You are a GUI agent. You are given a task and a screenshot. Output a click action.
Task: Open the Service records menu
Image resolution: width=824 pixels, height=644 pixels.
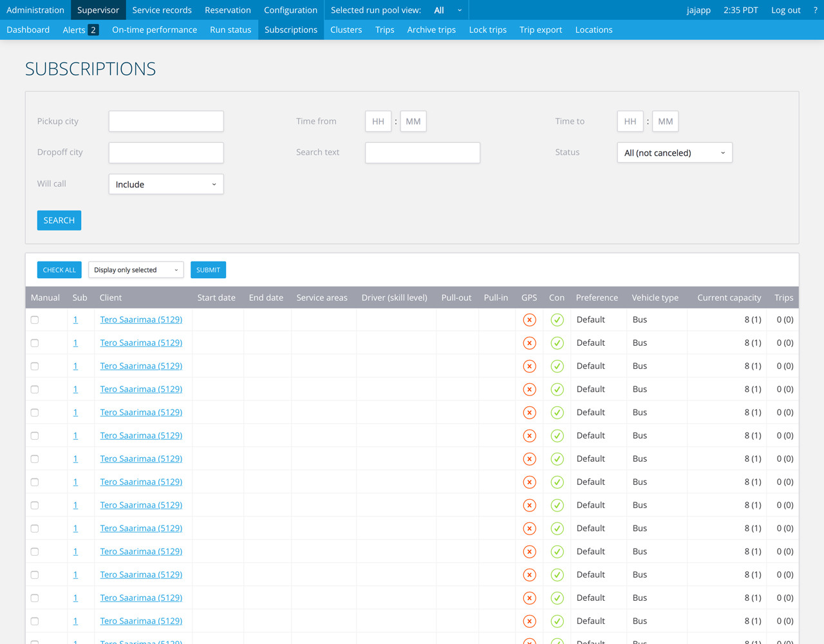point(162,10)
